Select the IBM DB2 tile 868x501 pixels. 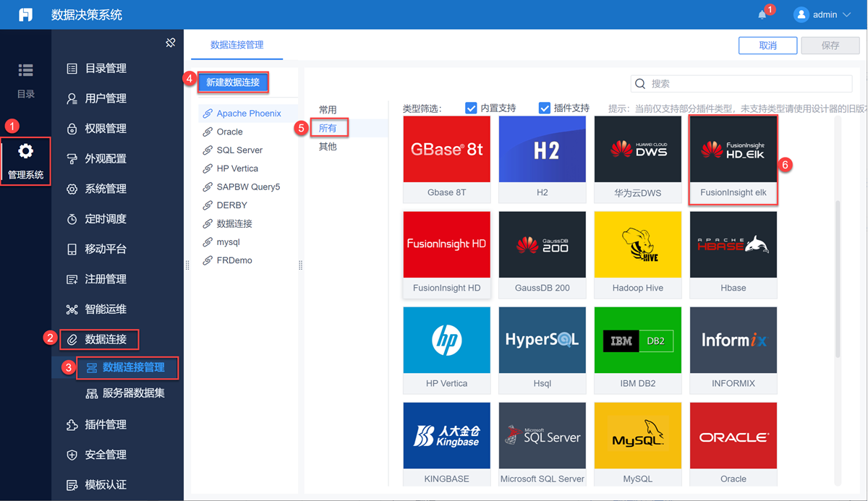coord(638,350)
